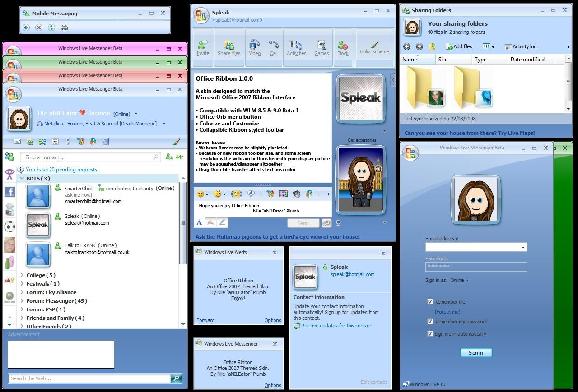Viewport: 578px width, 392px height.
Task: Open the eBay tab in sidebar
Action: [9, 280]
